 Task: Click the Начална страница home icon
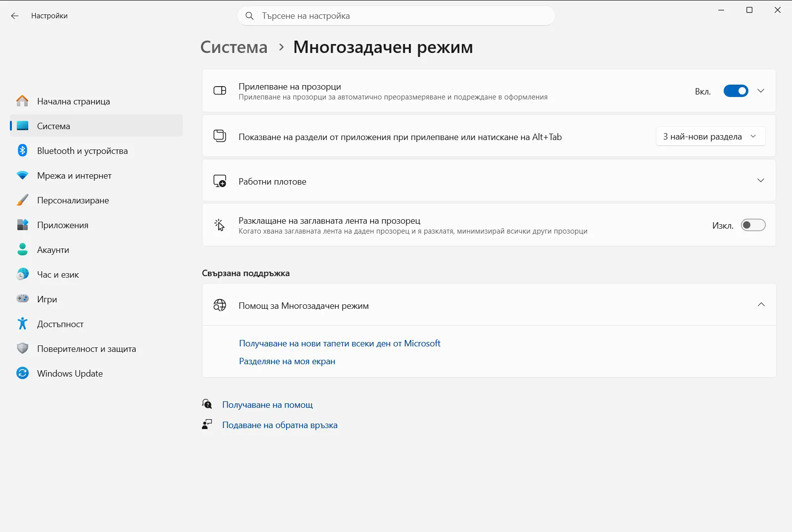[x=22, y=101]
